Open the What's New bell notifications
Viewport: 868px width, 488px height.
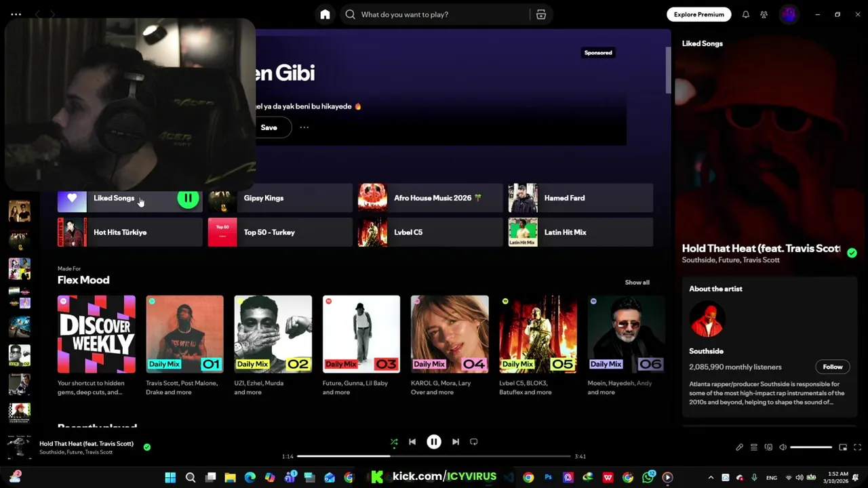pos(745,14)
